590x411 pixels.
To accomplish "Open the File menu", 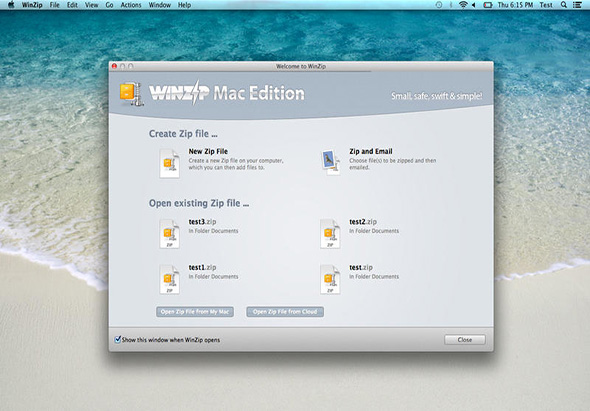I will click(x=55, y=5).
